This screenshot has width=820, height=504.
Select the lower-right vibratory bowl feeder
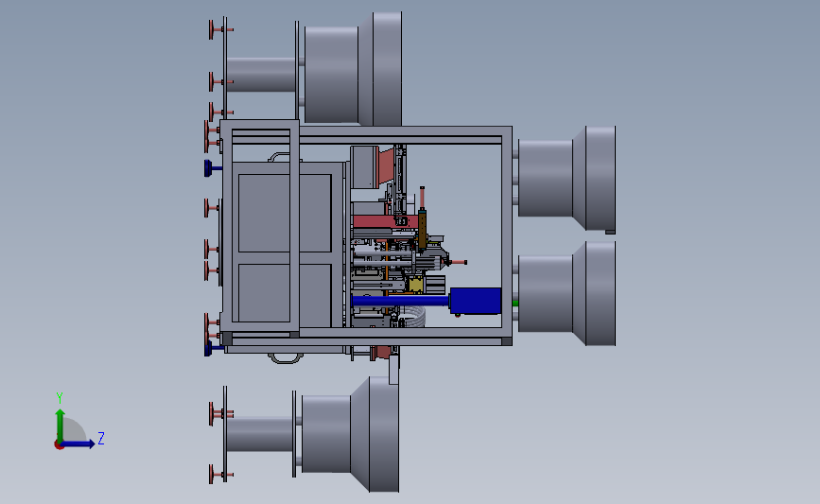click(567, 293)
